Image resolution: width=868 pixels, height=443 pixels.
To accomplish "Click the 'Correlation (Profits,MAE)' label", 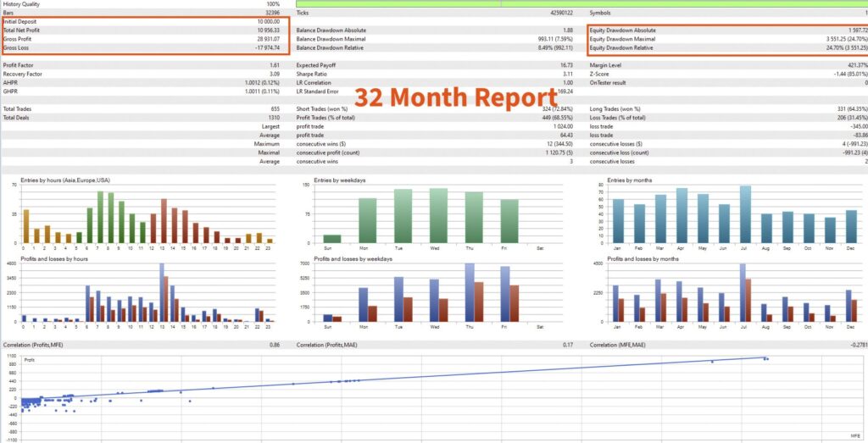I will pyautogui.click(x=325, y=345).
